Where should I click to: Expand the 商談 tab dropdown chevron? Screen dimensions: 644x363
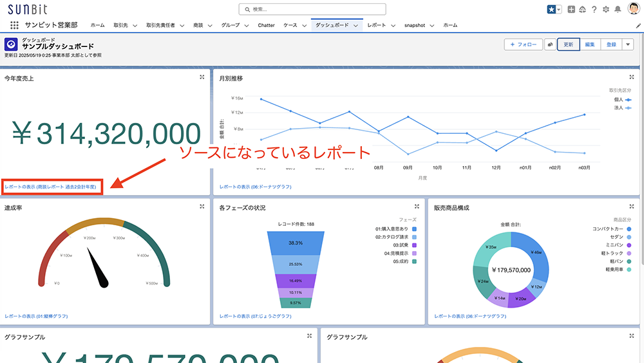pyautogui.click(x=210, y=26)
